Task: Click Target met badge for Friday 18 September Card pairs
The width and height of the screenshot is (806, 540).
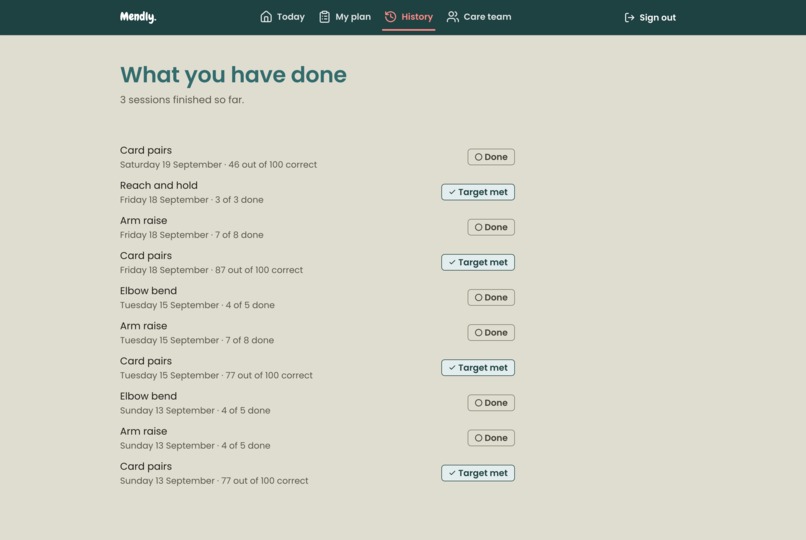Action: click(x=478, y=262)
